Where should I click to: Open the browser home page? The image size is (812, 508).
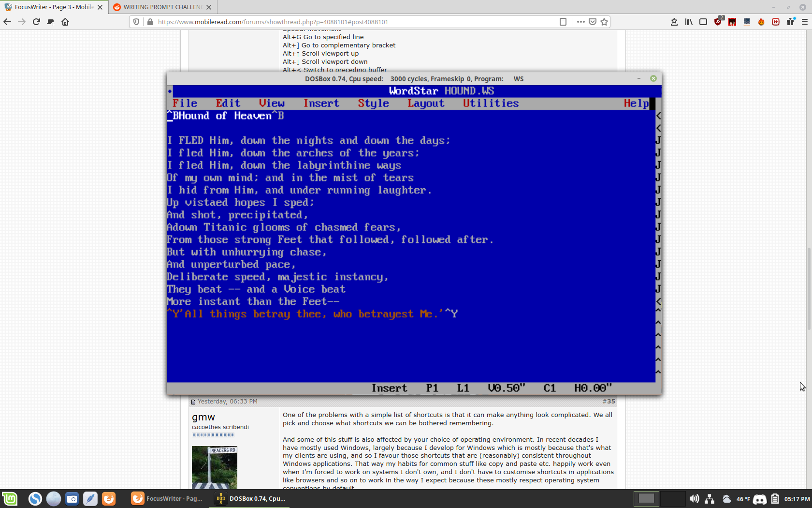(65, 22)
